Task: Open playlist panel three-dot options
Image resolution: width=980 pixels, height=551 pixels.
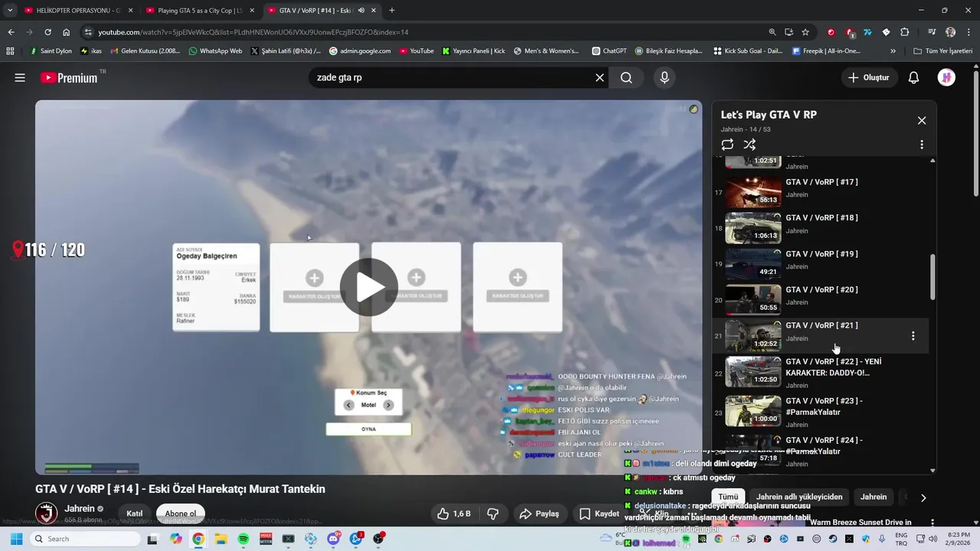Action: pos(922,144)
